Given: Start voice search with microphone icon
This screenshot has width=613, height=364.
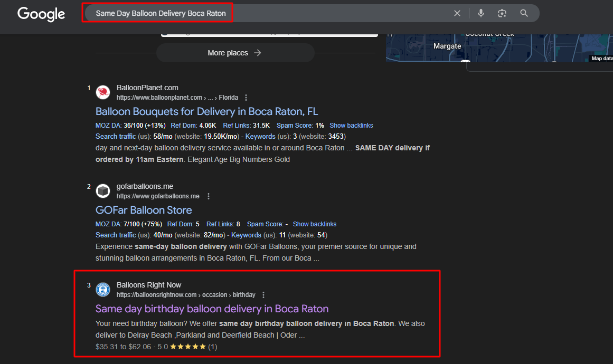Looking at the screenshot, I should click(480, 13).
